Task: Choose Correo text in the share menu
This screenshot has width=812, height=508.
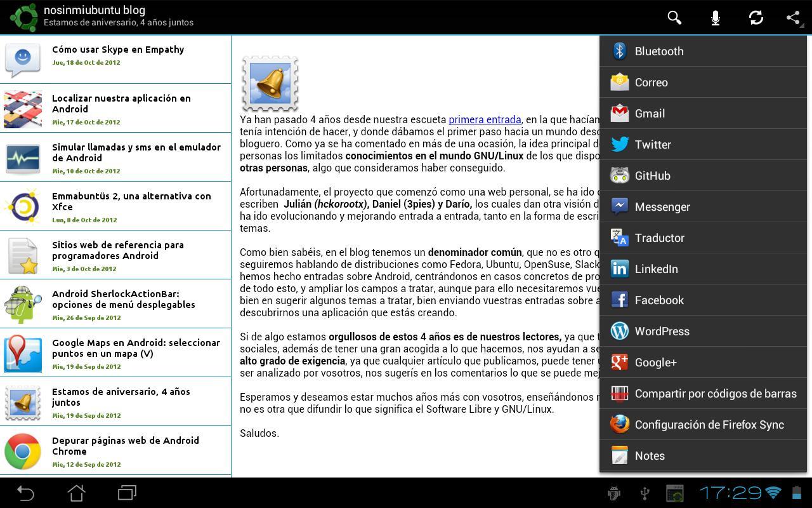Action: 651,83
